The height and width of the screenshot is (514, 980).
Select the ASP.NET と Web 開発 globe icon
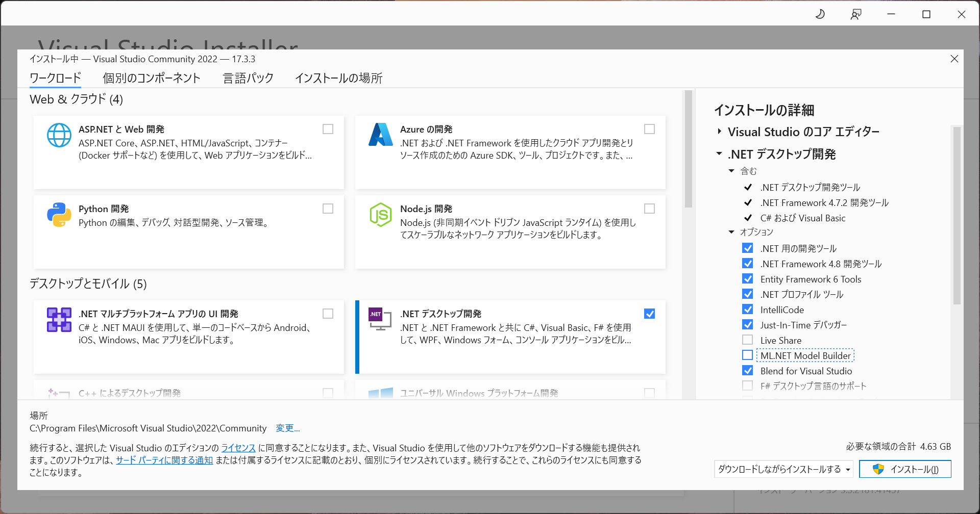[59, 135]
